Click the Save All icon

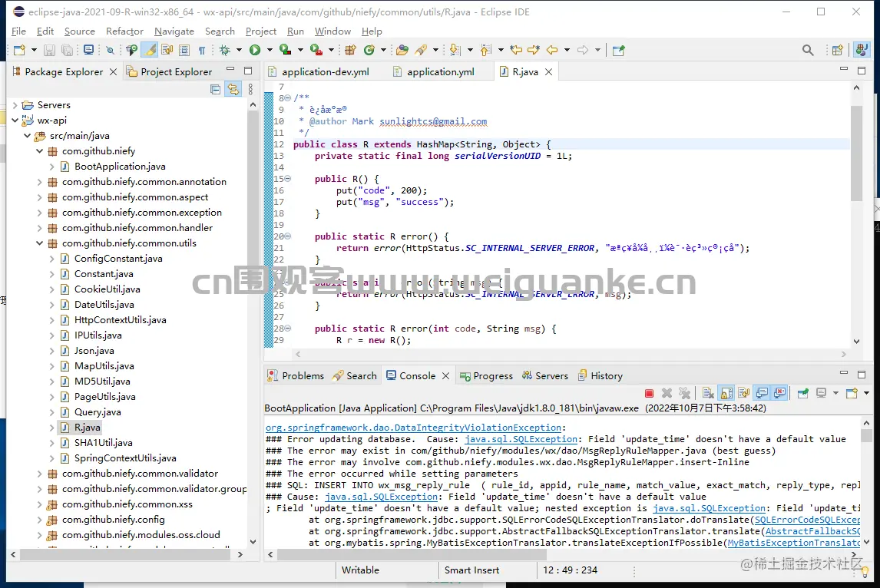point(68,50)
